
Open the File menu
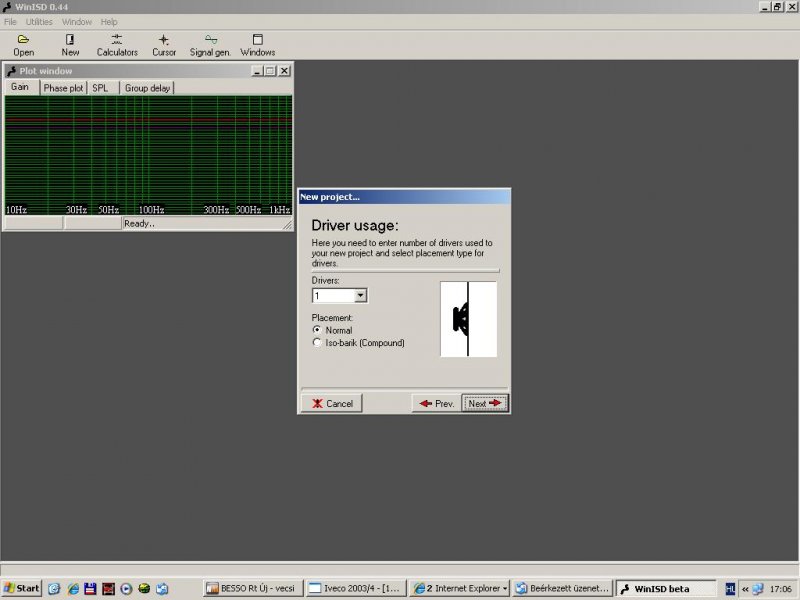click(x=10, y=22)
